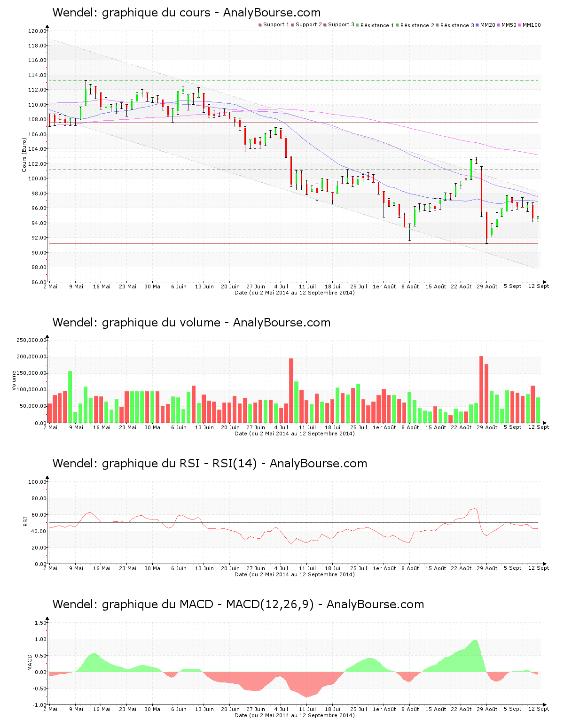The width and height of the screenshot is (564, 728).
Task: Click the Support 1 legend color square
Action: point(260,25)
